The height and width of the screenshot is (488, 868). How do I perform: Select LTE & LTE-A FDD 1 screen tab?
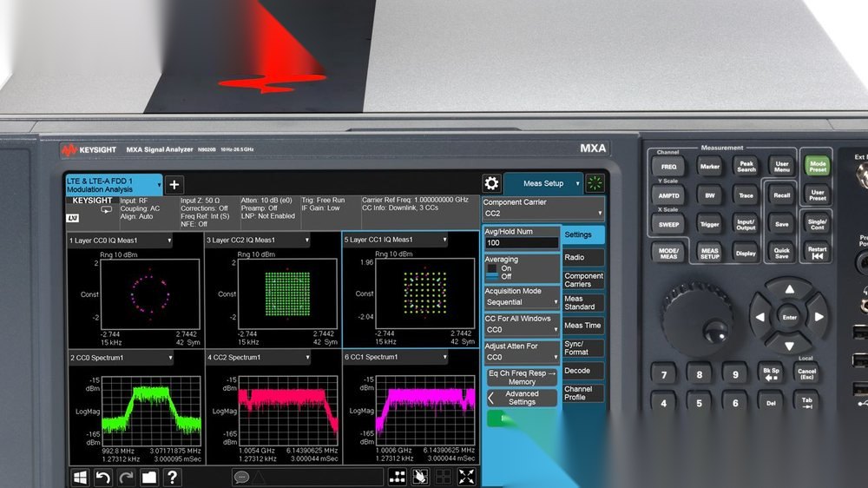(114, 185)
